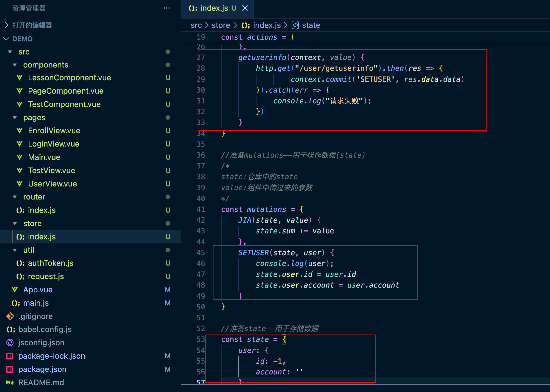
Task: Click the markdown icon beside README.md
Action: tap(10, 382)
